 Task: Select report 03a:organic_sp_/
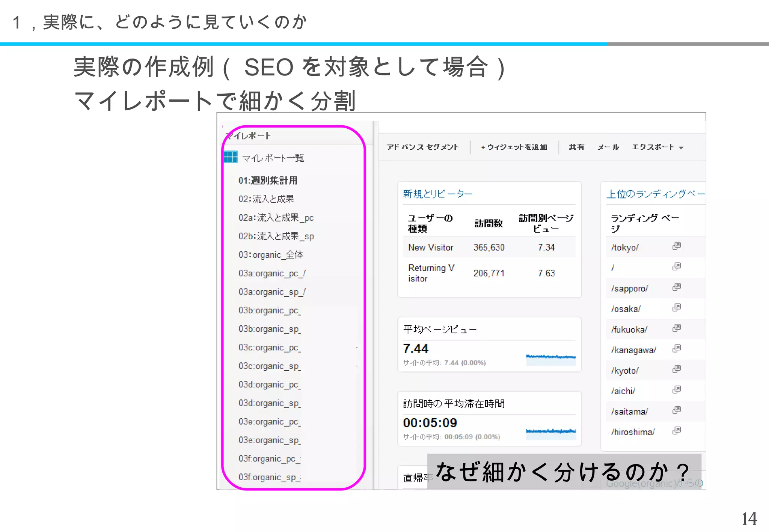pos(272,292)
